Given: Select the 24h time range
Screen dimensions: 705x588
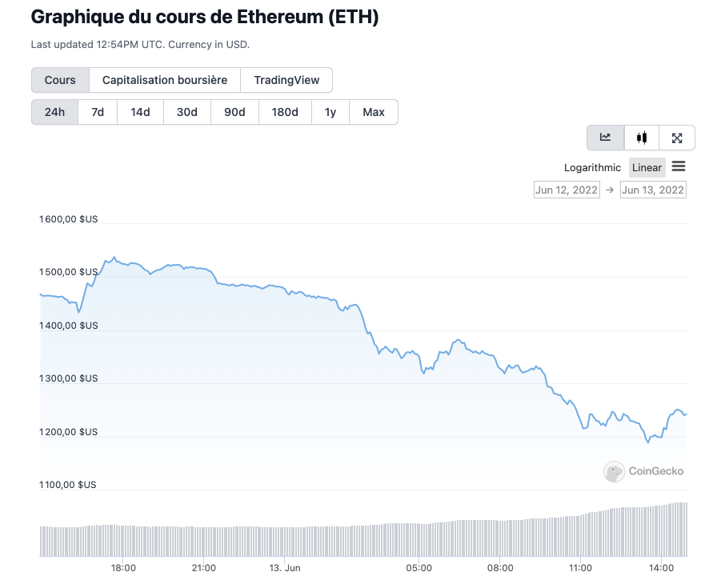Looking at the screenshot, I should pyautogui.click(x=54, y=112).
